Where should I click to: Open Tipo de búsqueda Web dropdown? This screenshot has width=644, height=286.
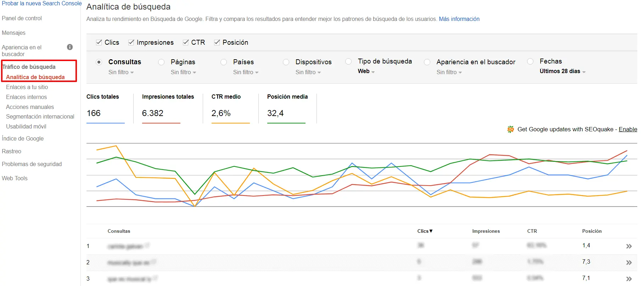pos(366,71)
